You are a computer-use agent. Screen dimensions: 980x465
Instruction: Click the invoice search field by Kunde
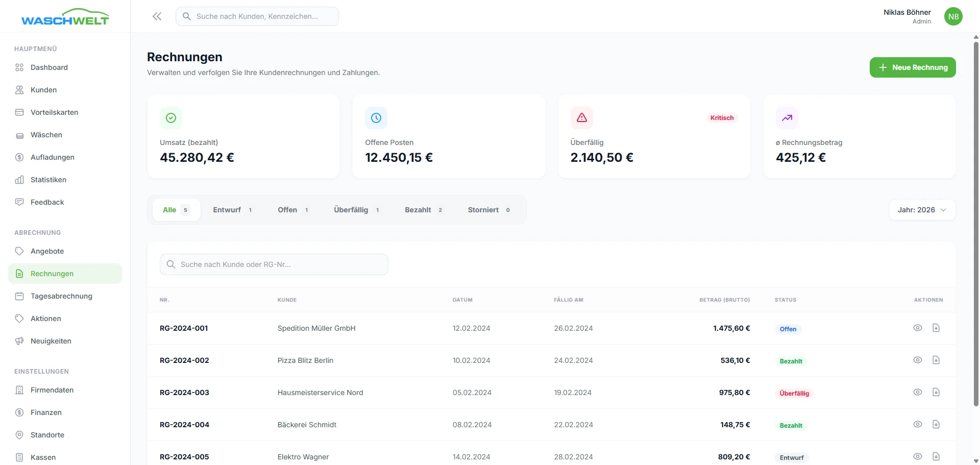tap(274, 264)
